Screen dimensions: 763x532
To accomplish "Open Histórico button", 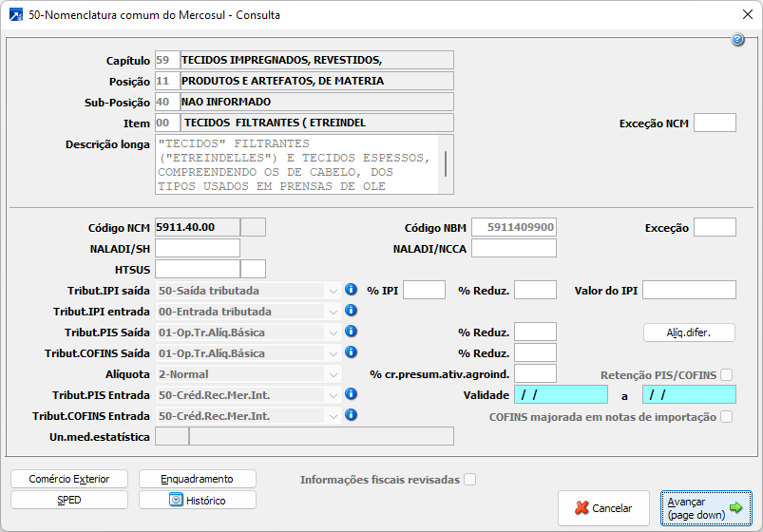I will [x=197, y=500].
